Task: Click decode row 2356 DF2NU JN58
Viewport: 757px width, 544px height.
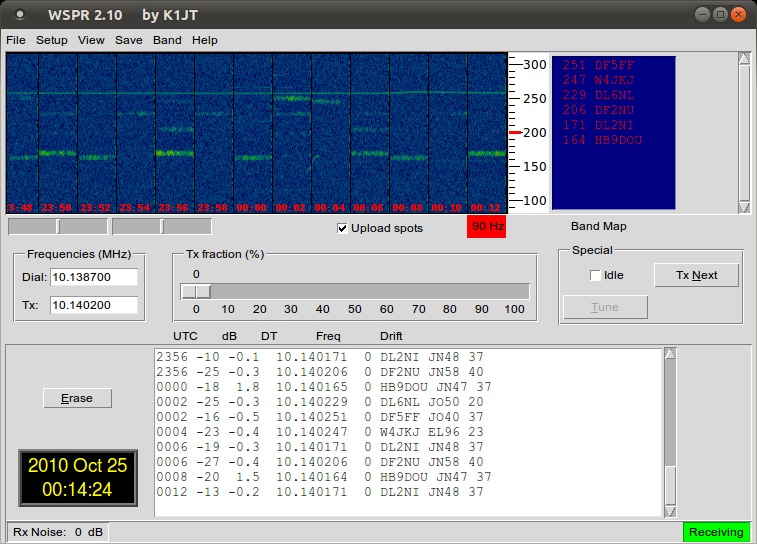Action: click(x=320, y=372)
